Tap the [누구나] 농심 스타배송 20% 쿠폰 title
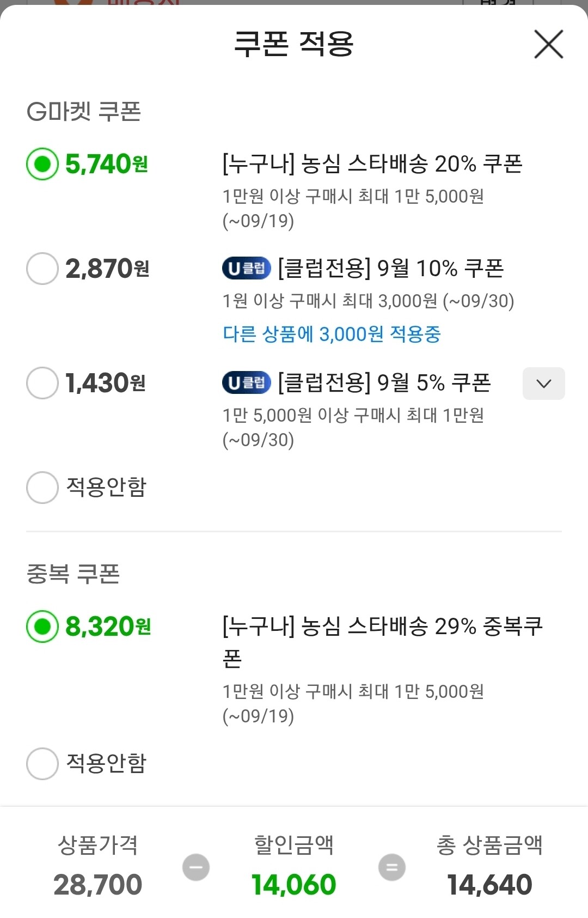 pyautogui.click(x=372, y=164)
